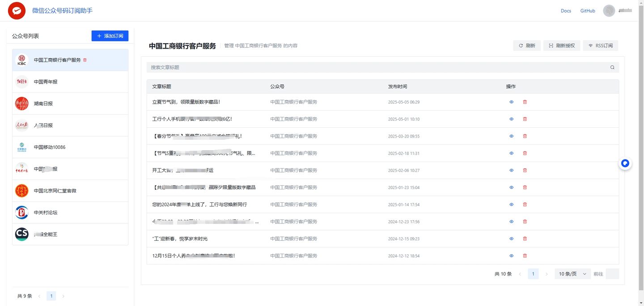Click the trash icon beside 中国工商银行客户服务 subscription

click(x=85, y=59)
